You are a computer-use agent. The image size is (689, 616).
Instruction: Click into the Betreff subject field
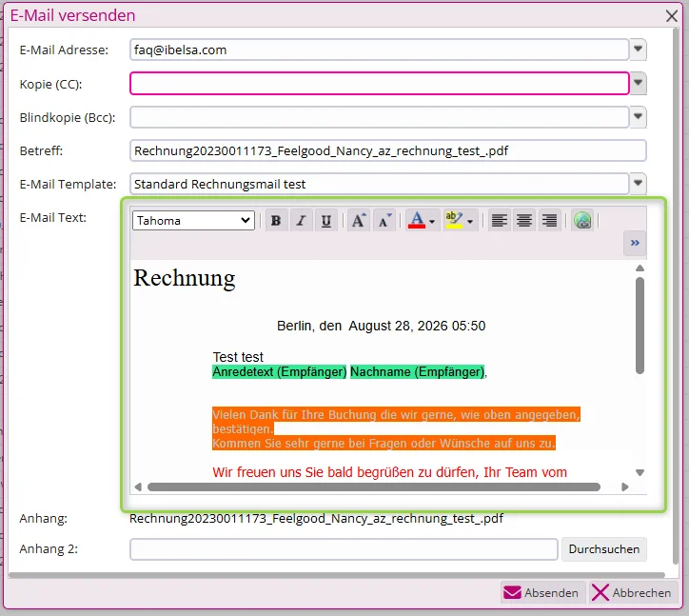coord(388,150)
